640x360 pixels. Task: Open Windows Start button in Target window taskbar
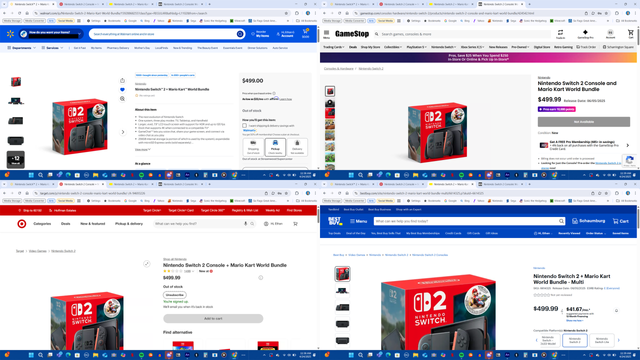coord(31,355)
